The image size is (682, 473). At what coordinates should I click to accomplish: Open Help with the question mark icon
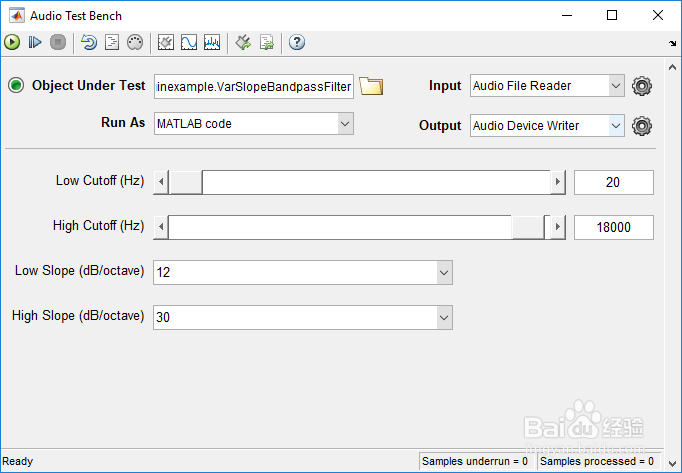296,42
